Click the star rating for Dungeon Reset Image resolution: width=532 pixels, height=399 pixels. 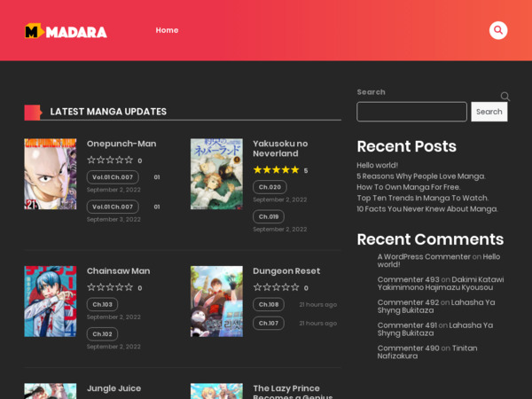coord(276,287)
